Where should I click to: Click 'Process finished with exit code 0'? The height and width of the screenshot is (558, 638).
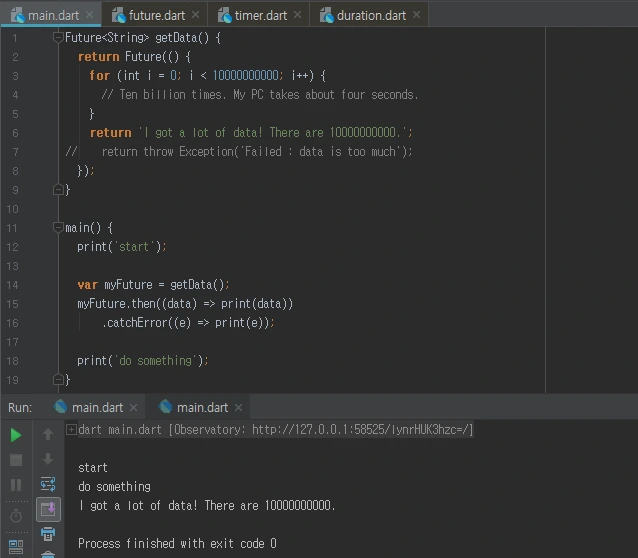pos(177,543)
